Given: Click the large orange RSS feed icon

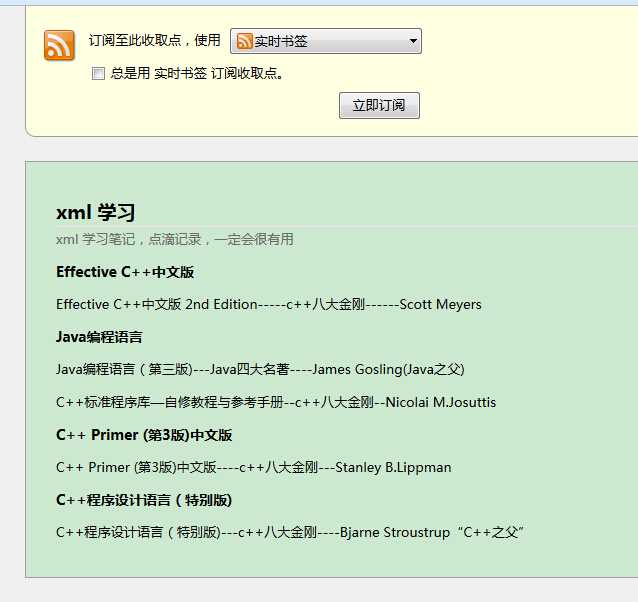Looking at the screenshot, I should point(59,45).
